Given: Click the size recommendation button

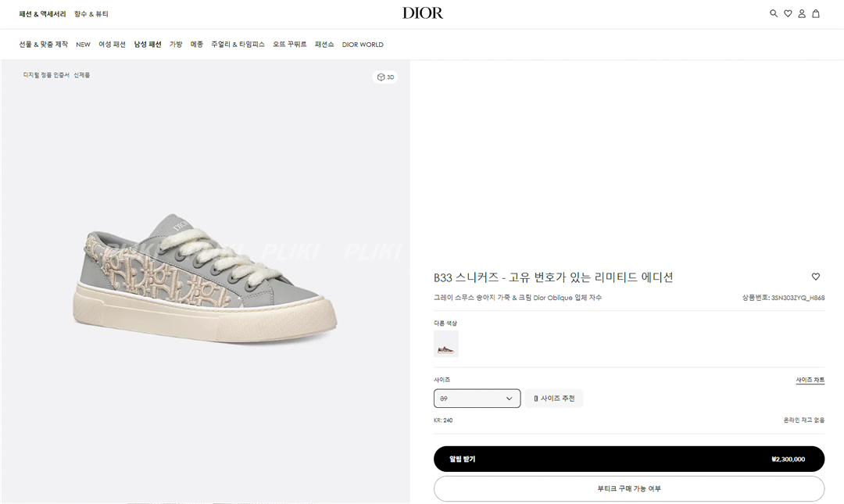Looking at the screenshot, I should click(554, 399).
